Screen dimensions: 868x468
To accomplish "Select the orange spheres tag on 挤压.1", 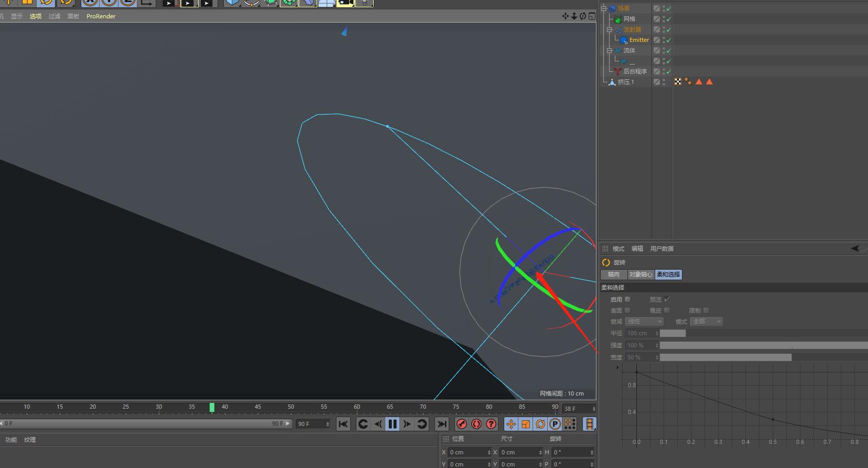I will (688, 81).
